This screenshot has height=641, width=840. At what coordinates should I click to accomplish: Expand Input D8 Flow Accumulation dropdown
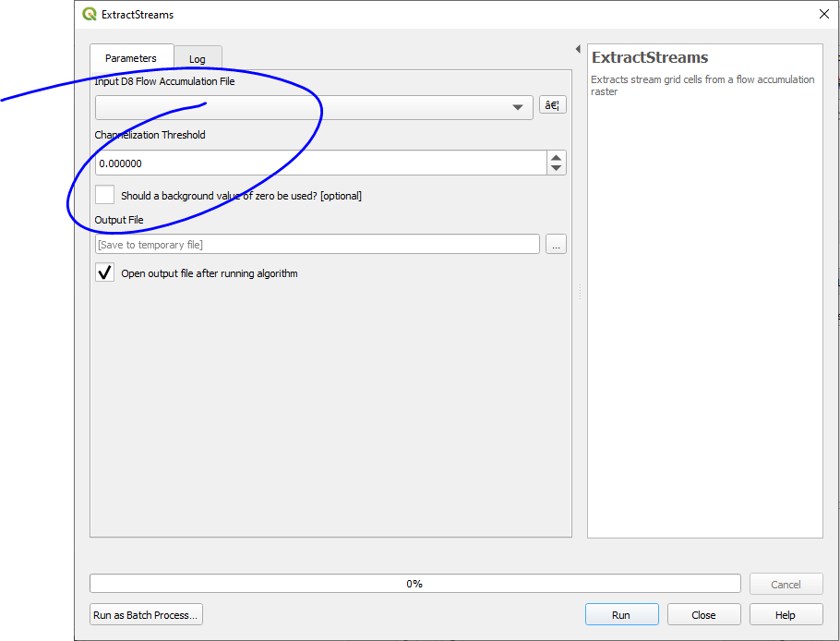tap(517, 108)
